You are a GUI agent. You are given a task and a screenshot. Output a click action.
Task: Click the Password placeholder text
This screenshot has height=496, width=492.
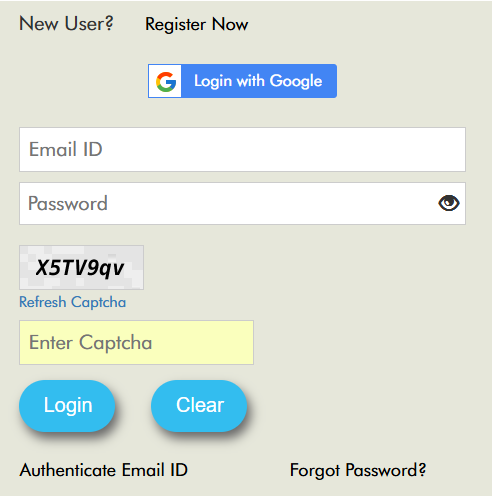(x=68, y=203)
